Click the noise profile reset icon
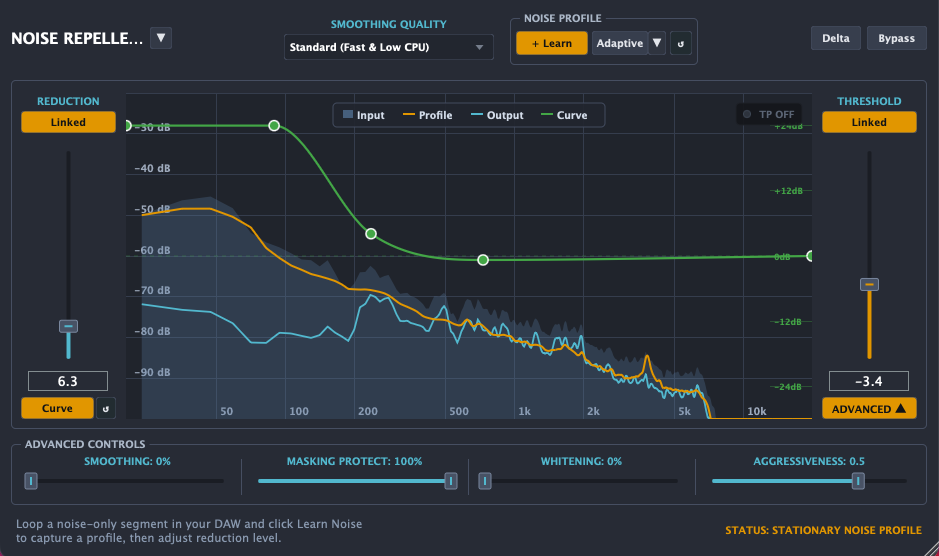The image size is (939, 556). (x=680, y=44)
